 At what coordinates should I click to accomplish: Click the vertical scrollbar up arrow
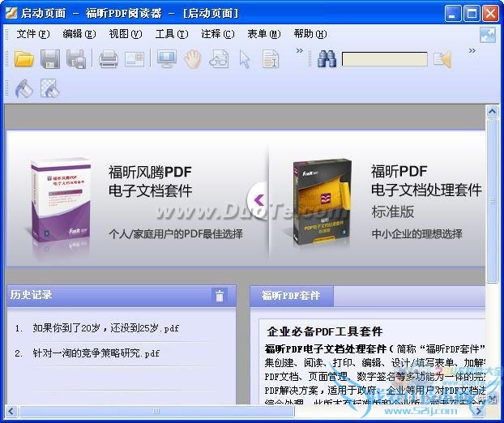coord(492,112)
